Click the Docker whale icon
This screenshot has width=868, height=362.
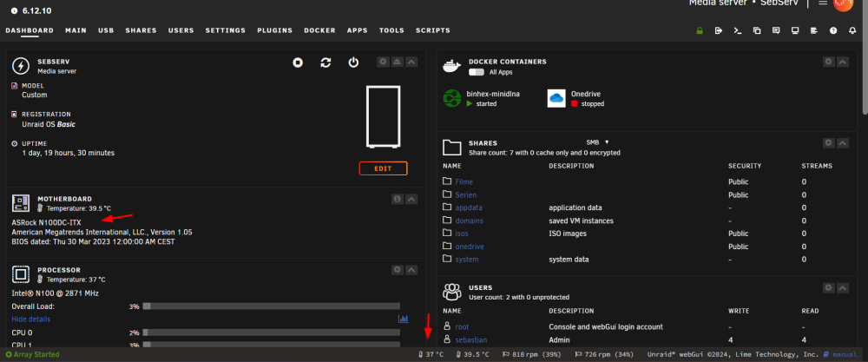point(451,66)
